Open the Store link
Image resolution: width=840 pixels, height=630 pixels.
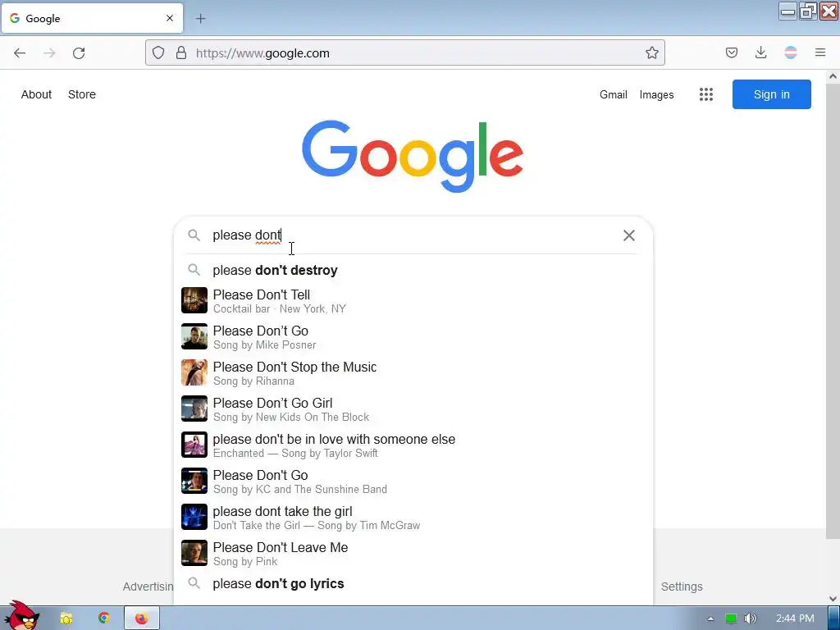coord(82,94)
